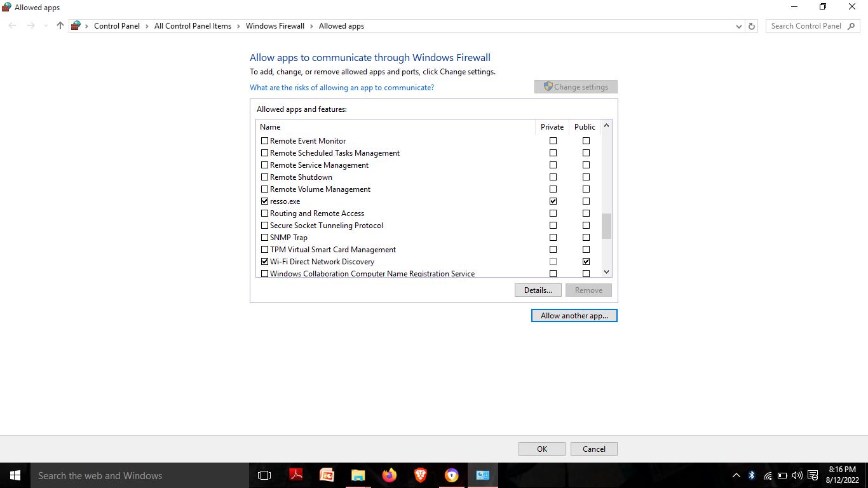868x488 pixels.
Task: Switch to Control Panel taskbar button
Action: (483, 475)
